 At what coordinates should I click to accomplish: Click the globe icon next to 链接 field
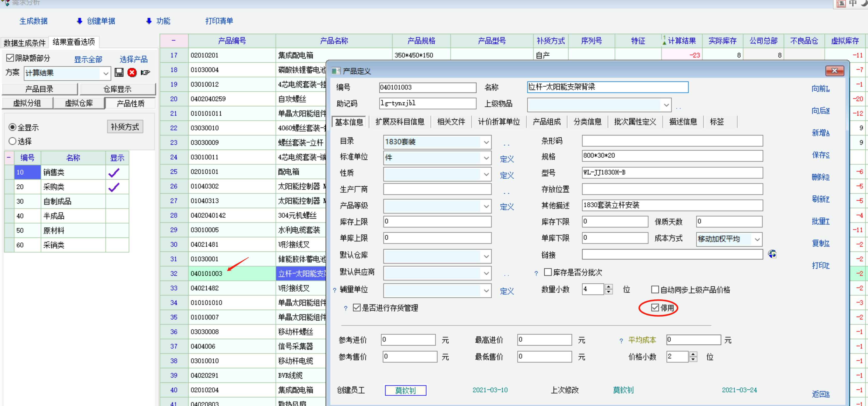[772, 254]
